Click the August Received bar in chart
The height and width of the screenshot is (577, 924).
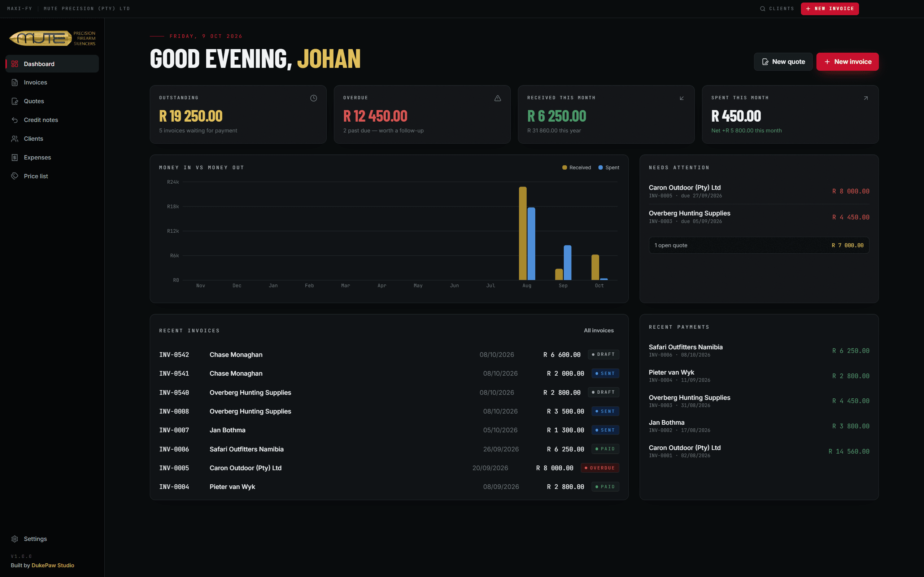coord(523,233)
